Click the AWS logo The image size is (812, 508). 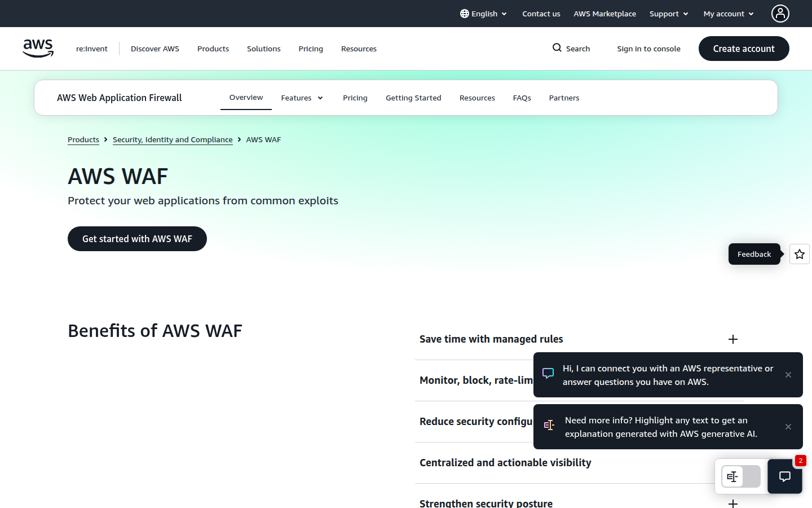coord(38,49)
